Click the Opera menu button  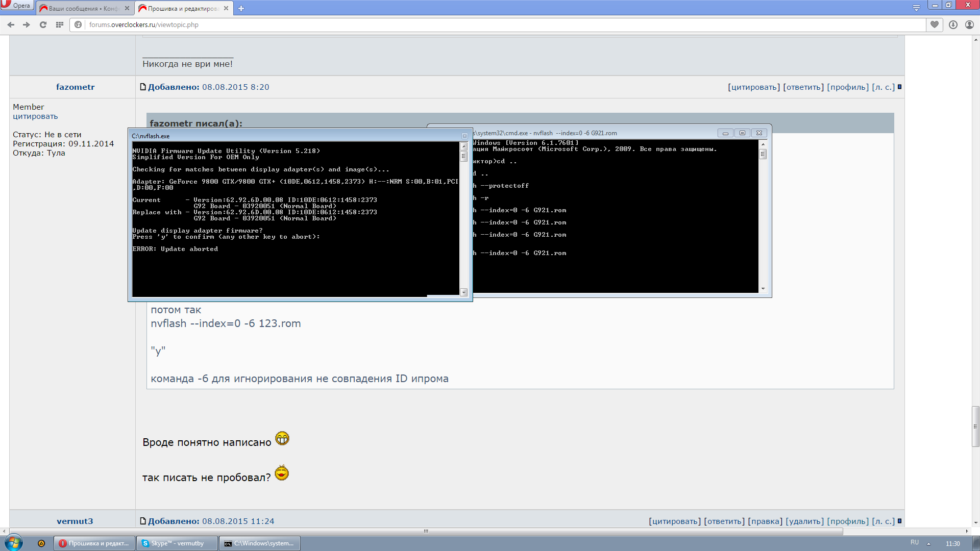click(16, 6)
